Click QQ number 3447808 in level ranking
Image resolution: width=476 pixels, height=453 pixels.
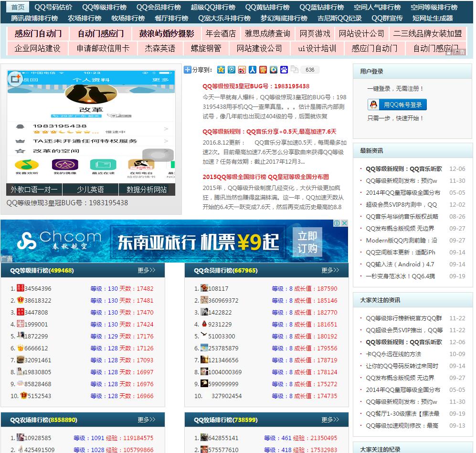pos(36,312)
